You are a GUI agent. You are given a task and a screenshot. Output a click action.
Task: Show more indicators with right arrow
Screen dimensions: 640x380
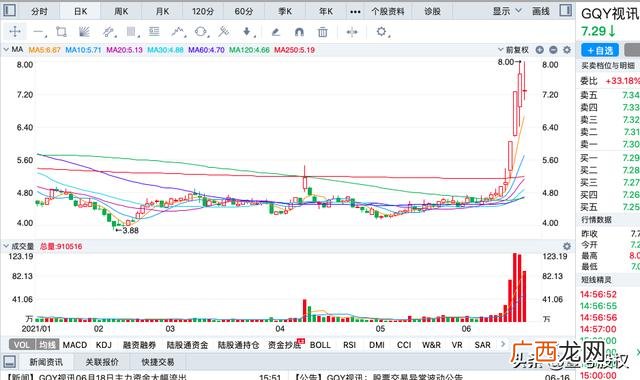click(503, 344)
